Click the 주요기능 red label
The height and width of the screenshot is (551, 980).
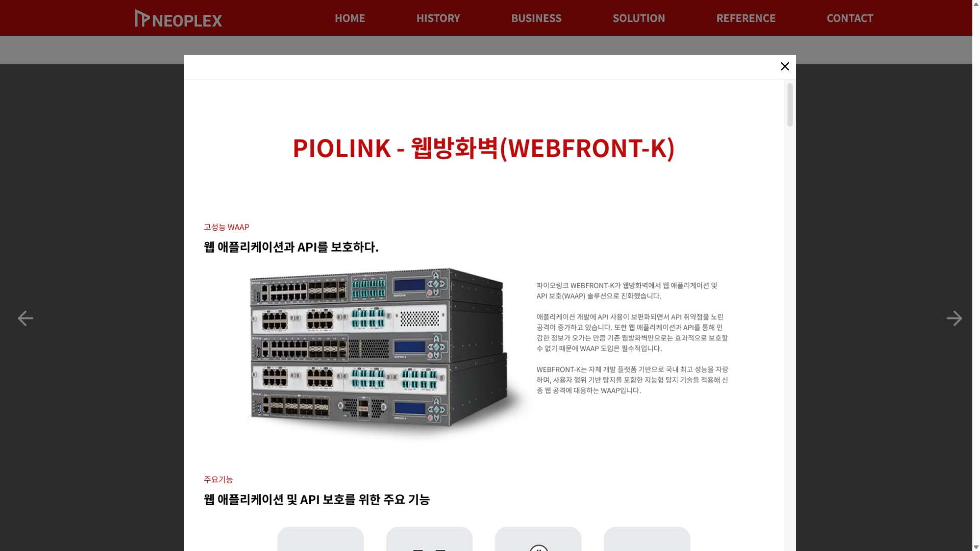pos(218,480)
